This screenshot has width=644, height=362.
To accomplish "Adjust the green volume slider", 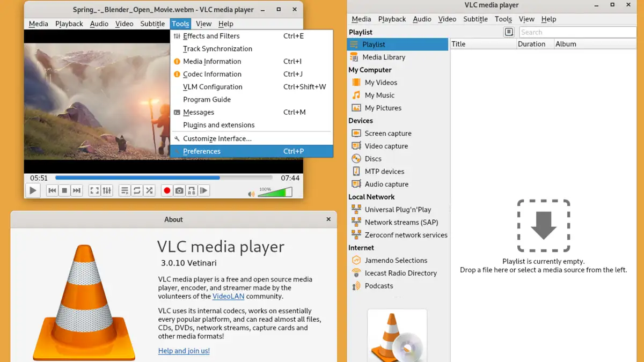I will tap(275, 192).
